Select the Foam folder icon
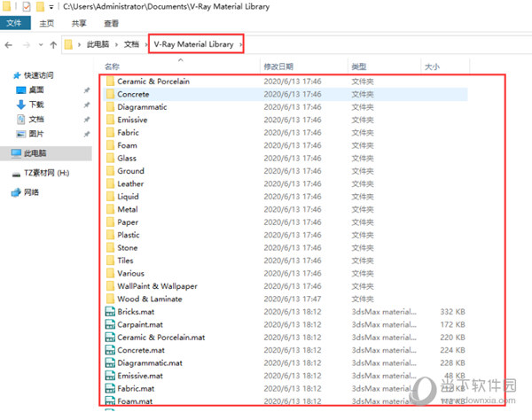Viewport: 532px width, 420px height. click(x=110, y=145)
